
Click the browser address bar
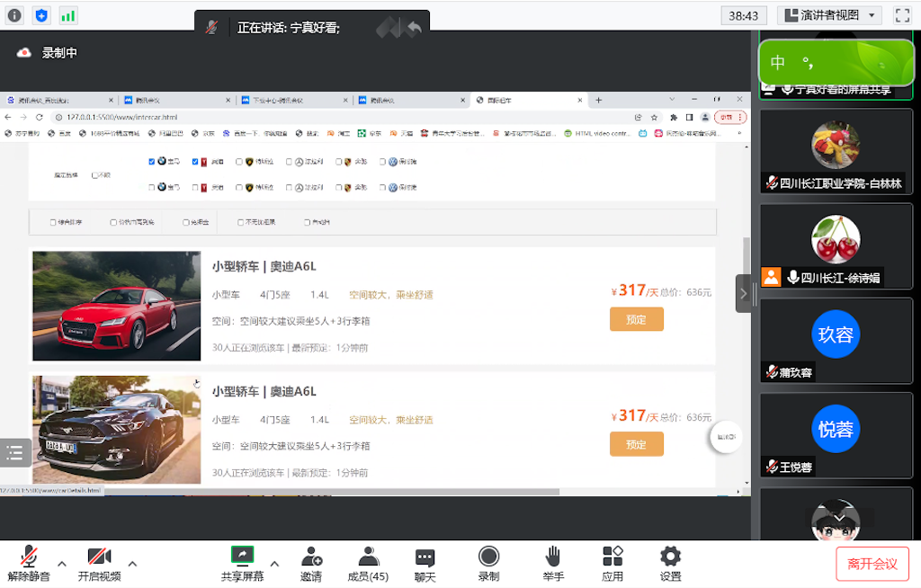[344, 117]
